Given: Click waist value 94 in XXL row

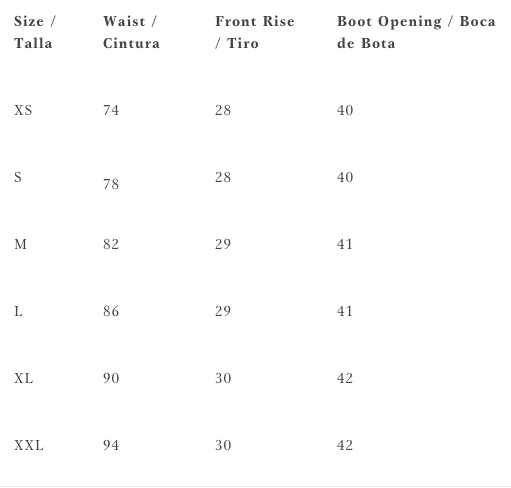Looking at the screenshot, I should 111,445.
